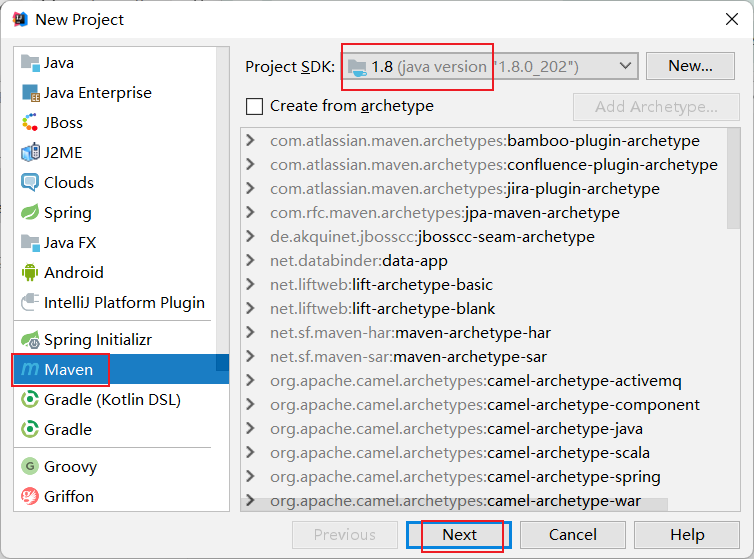Click the Maven m icon
The width and height of the screenshot is (754, 559).
tap(30, 369)
